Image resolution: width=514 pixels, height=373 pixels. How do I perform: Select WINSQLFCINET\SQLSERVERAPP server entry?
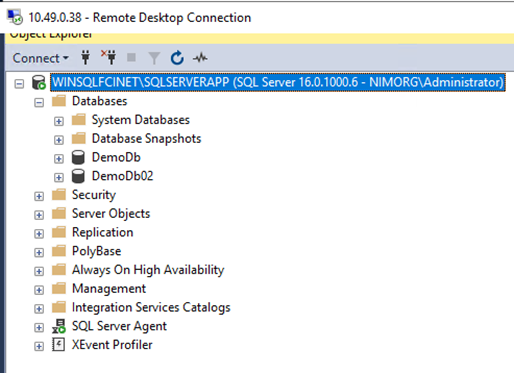278,82
